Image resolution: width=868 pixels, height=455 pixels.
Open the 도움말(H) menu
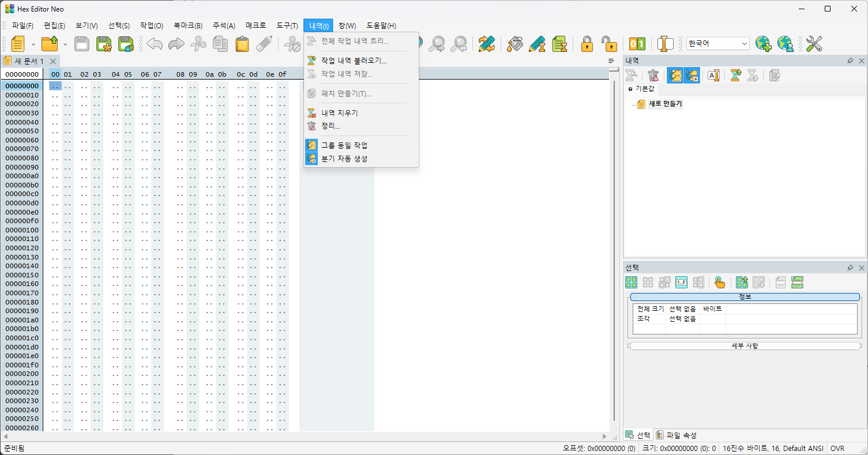[381, 25]
